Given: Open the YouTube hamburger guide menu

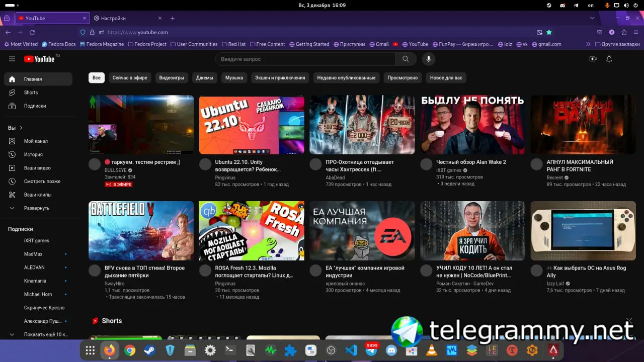Looking at the screenshot, I should pos(12,59).
